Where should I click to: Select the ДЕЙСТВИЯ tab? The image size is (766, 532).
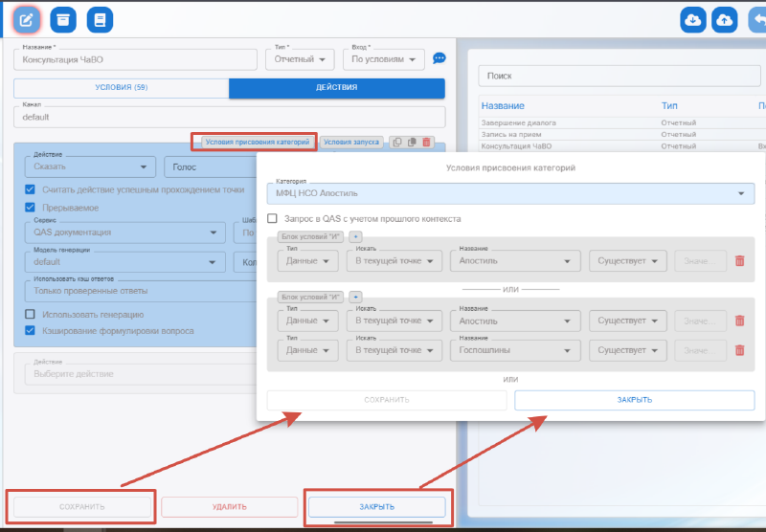[337, 88]
